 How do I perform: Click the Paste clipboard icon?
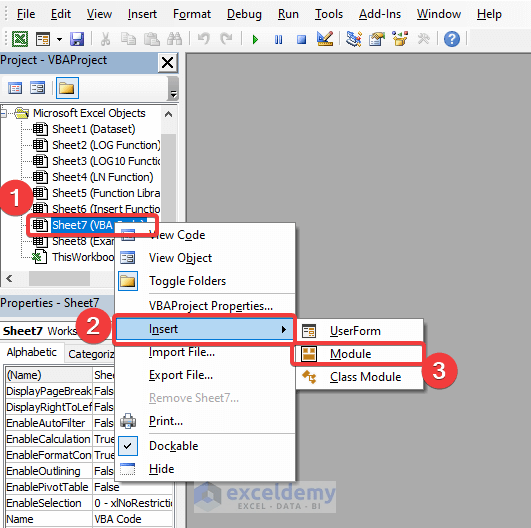pyautogui.click(x=152, y=39)
